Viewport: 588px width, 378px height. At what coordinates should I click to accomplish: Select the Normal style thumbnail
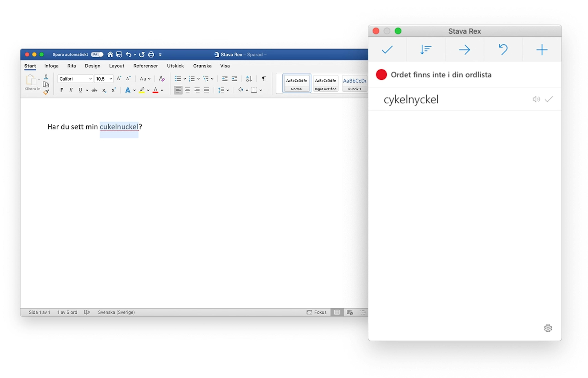tap(296, 83)
